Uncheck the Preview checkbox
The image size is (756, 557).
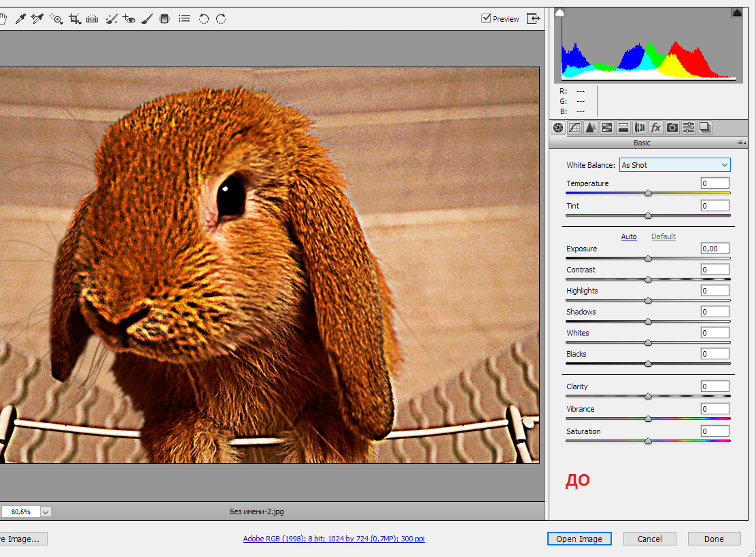(x=486, y=18)
